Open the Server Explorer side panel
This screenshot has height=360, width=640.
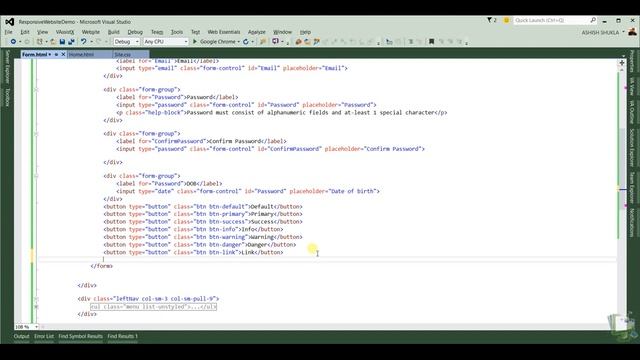(x=7, y=67)
